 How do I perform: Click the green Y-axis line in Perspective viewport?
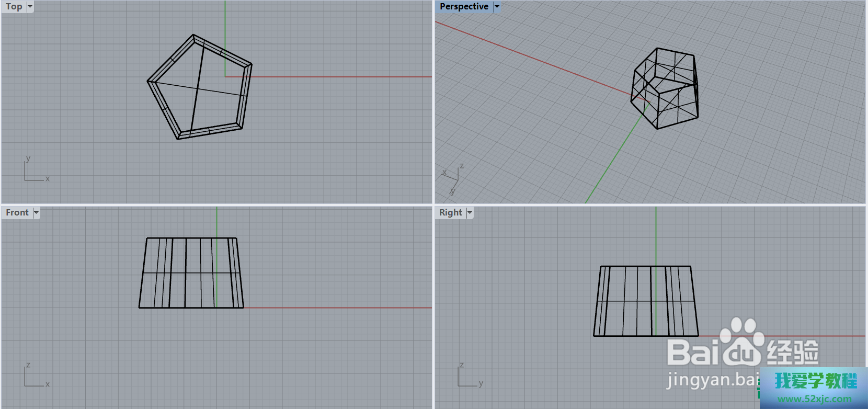point(612,162)
